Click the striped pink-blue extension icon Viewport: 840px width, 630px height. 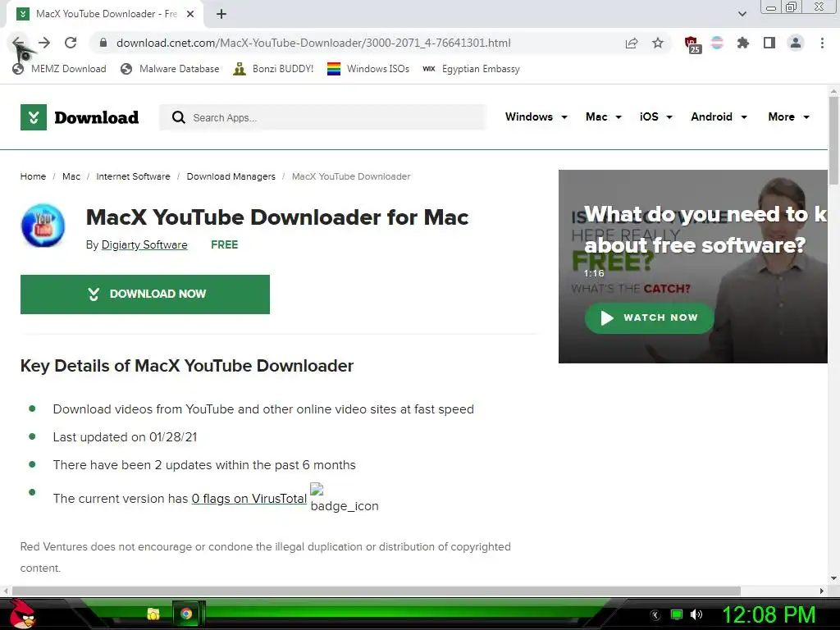click(717, 43)
